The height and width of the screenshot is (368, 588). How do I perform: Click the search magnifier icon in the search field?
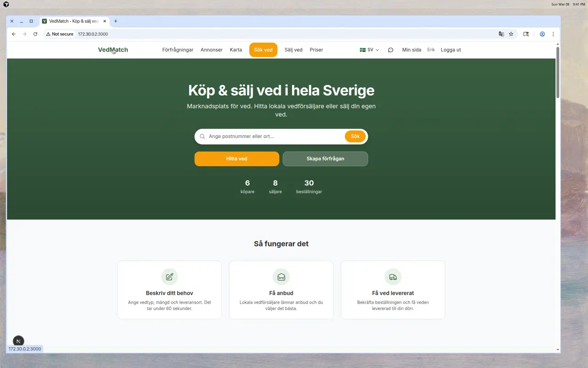coord(202,136)
